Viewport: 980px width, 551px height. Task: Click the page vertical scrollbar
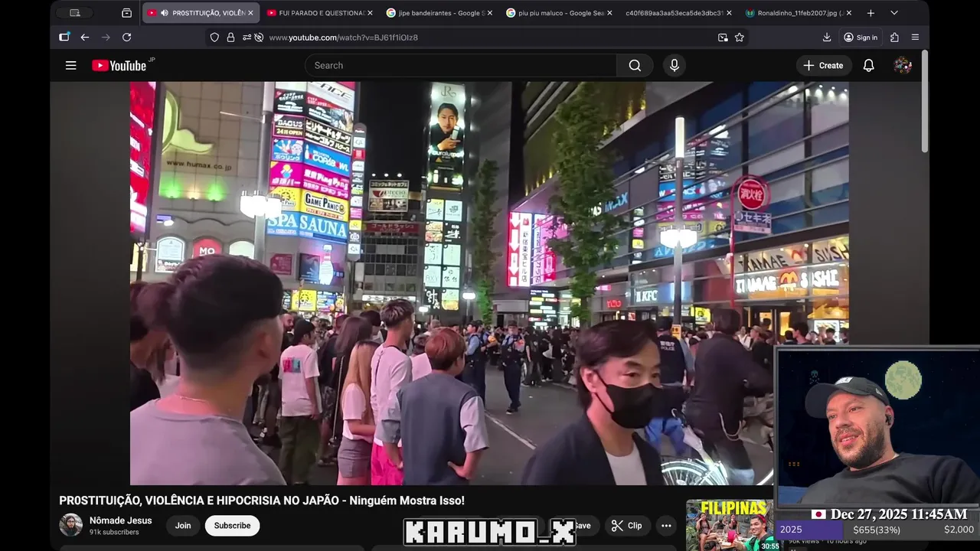[x=925, y=102]
